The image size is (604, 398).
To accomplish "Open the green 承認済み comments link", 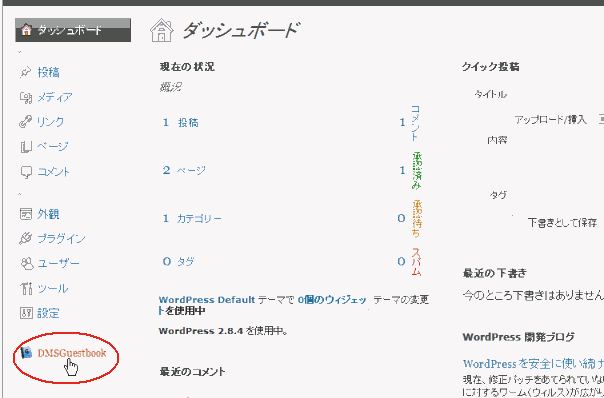I will 416,171.
